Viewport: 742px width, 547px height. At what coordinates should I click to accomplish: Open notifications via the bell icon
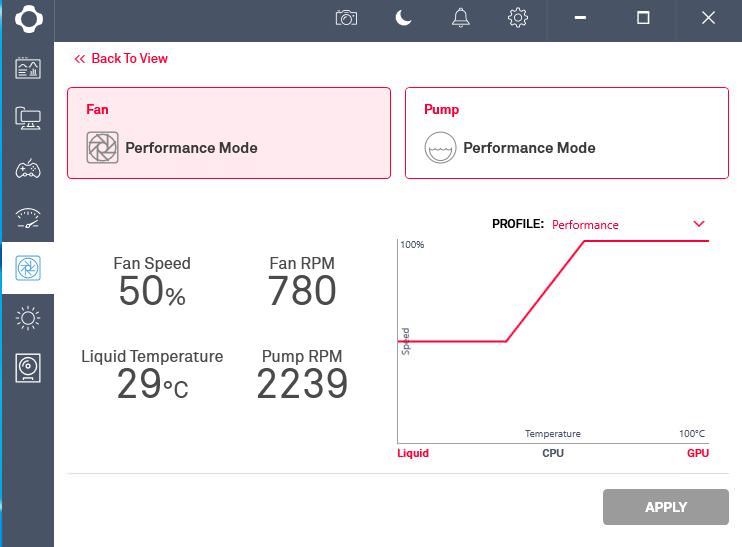pos(461,18)
